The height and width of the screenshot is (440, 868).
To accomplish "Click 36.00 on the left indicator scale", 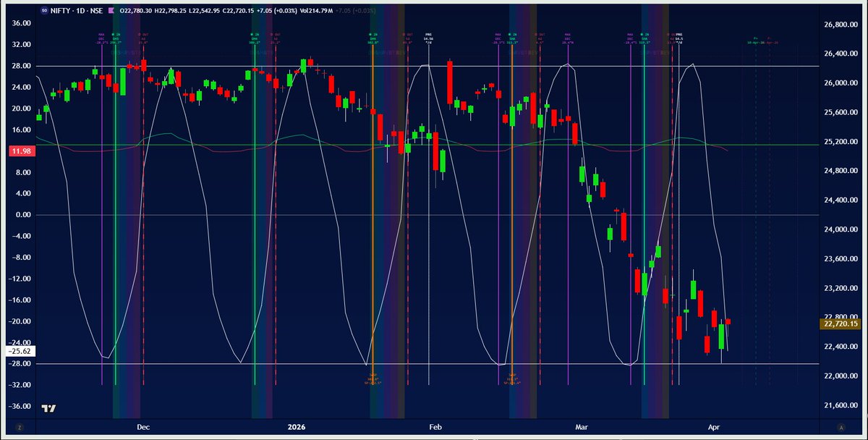I will (21, 23).
